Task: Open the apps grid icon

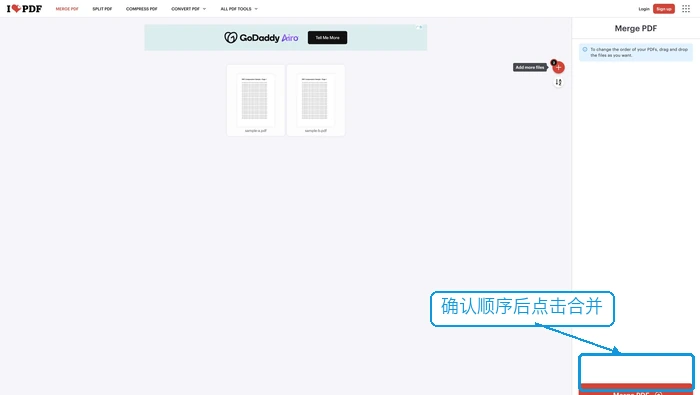Action: 686,9
